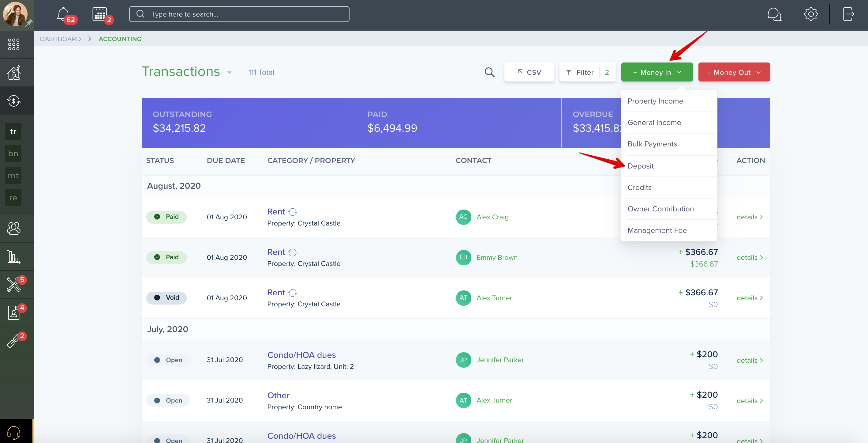Viewport: 868px width, 443px height.
Task: Open Jennifer Parker contact on first HOA row
Action: tap(500, 360)
